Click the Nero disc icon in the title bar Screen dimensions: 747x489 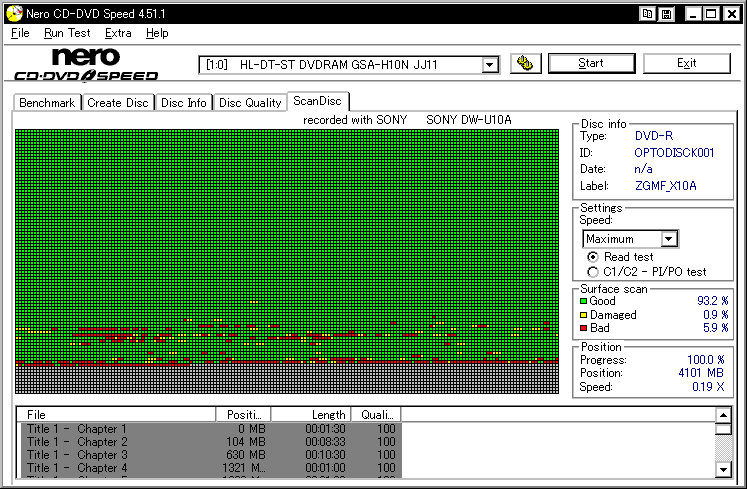point(11,13)
